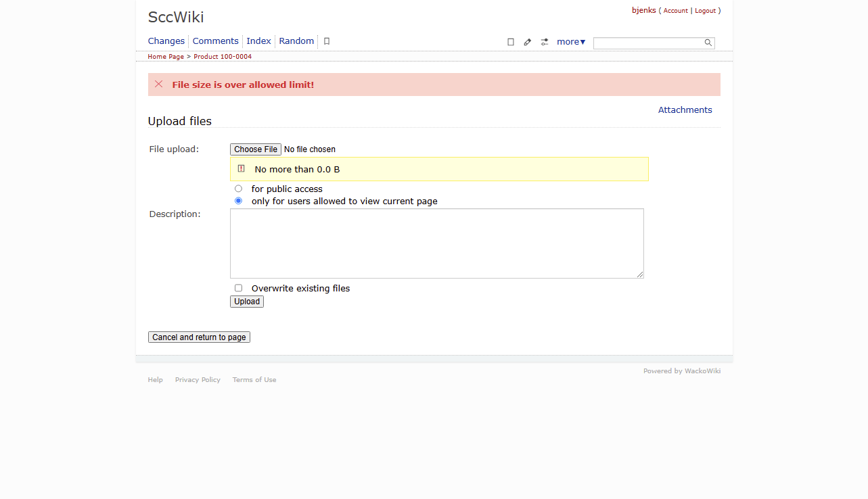868x499 pixels.
Task: Open the Index page link
Action: (x=258, y=41)
